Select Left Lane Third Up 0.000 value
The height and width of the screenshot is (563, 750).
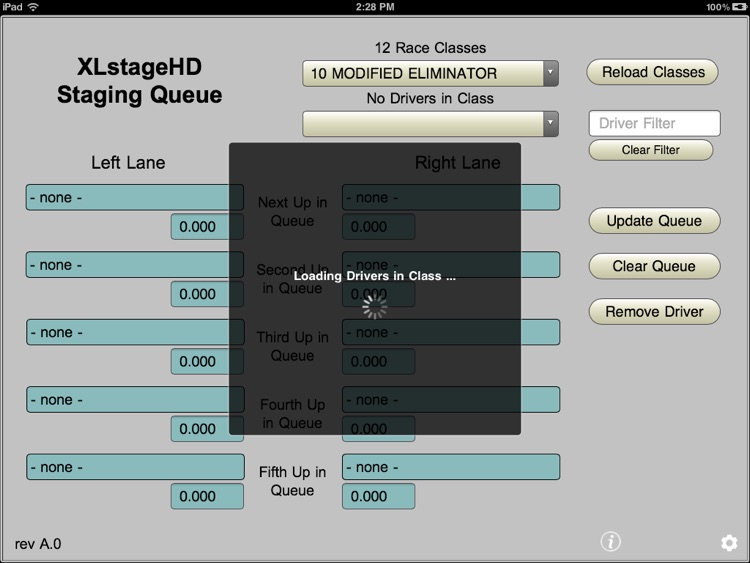click(x=207, y=362)
